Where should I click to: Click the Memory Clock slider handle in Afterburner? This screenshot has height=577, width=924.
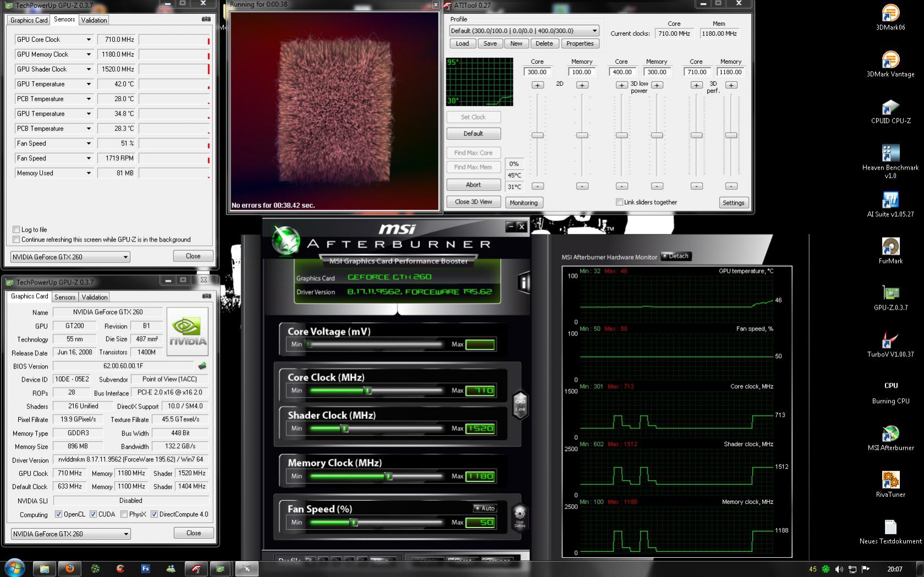(389, 476)
